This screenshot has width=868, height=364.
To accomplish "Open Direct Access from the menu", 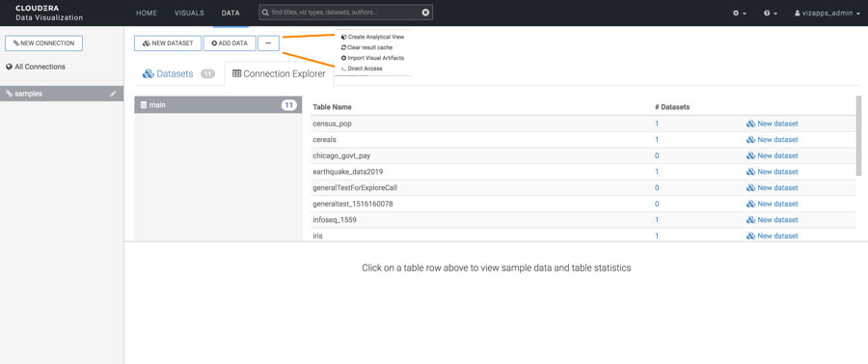I will (x=362, y=69).
